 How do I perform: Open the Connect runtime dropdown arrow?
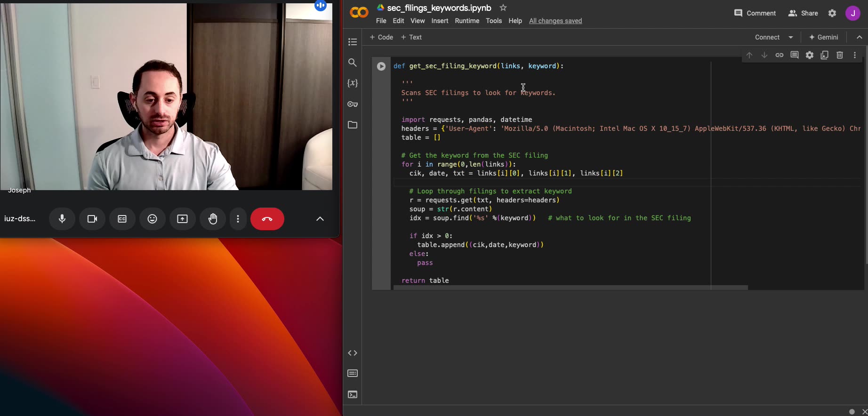coord(791,37)
